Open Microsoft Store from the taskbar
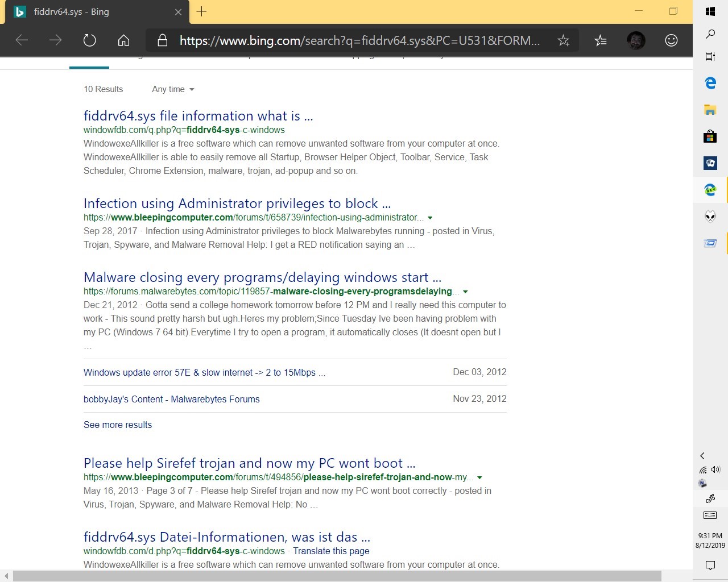 pyautogui.click(x=710, y=136)
